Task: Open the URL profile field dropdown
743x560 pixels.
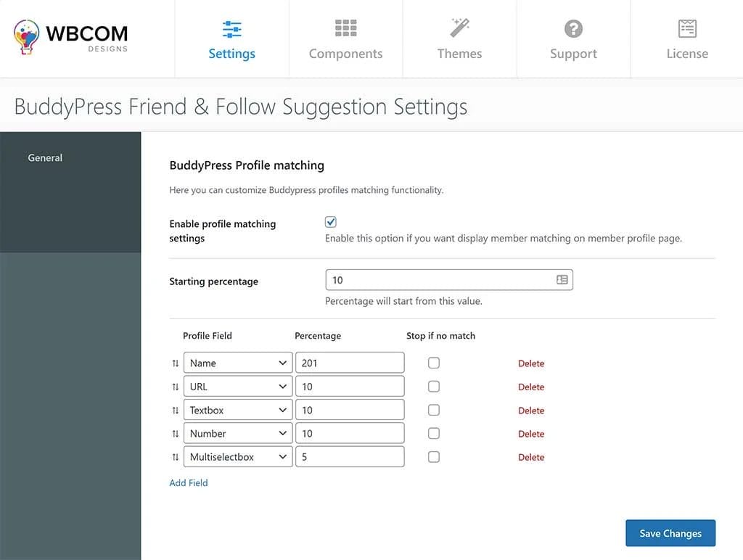Action: (x=238, y=387)
